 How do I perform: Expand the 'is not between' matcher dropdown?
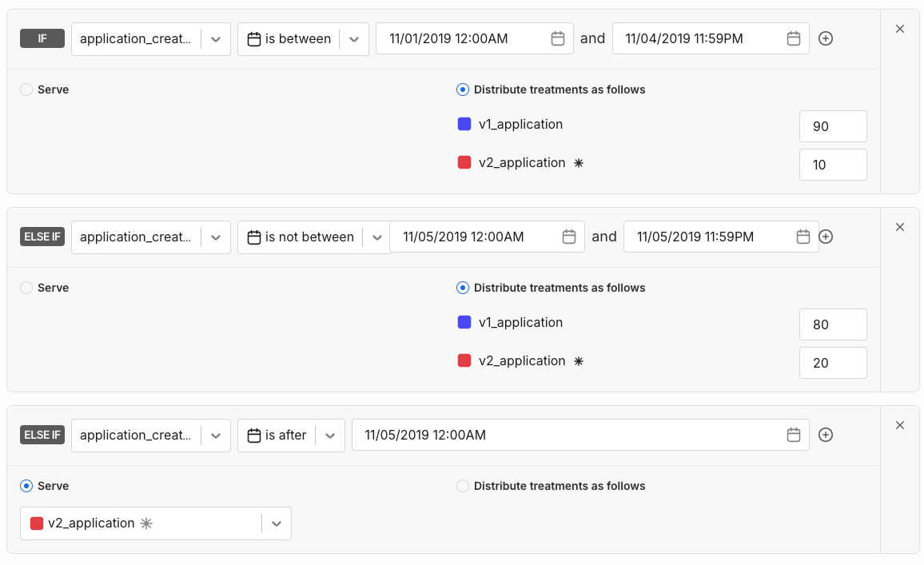click(x=376, y=237)
